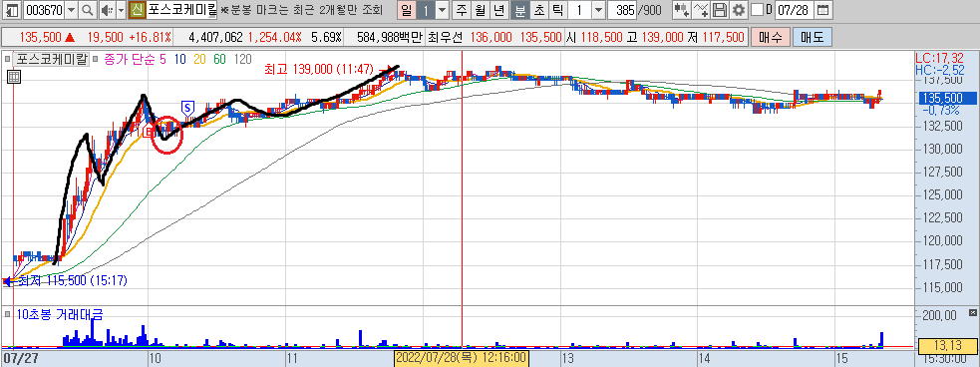
Task: Click the number 1 button next to 일
Action: pos(425,10)
